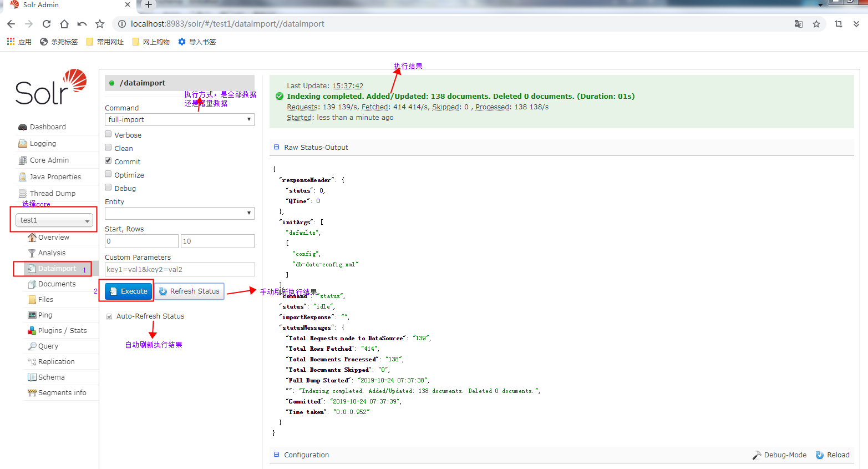Image resolution: width=868 pixels, height=469 pixels.
Task: Open the 常用网址 bookmarks folder
Action: click(105, 42)
